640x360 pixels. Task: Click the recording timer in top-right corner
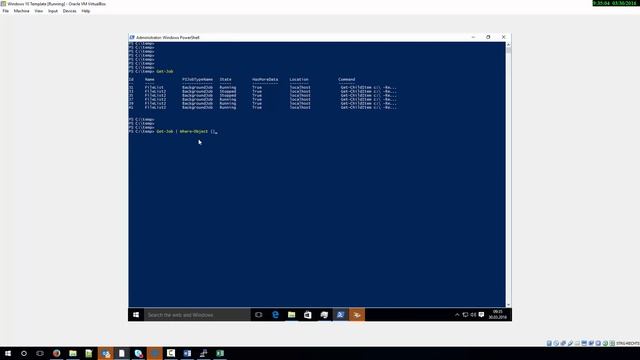click(616, 3)
